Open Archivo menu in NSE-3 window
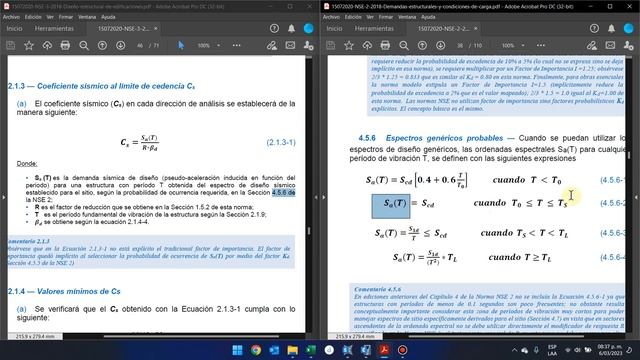Screen dimensions: 640x360 11,17
